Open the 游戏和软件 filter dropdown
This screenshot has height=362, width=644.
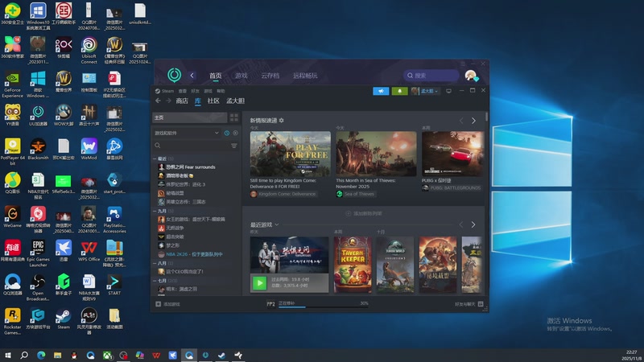tap(187, 133)
